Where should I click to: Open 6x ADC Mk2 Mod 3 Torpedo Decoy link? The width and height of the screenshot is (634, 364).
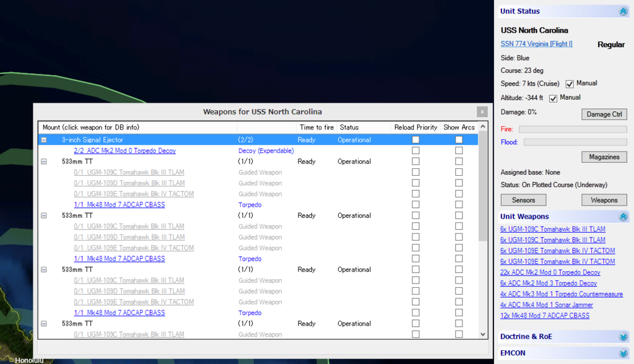click(549, 283)
